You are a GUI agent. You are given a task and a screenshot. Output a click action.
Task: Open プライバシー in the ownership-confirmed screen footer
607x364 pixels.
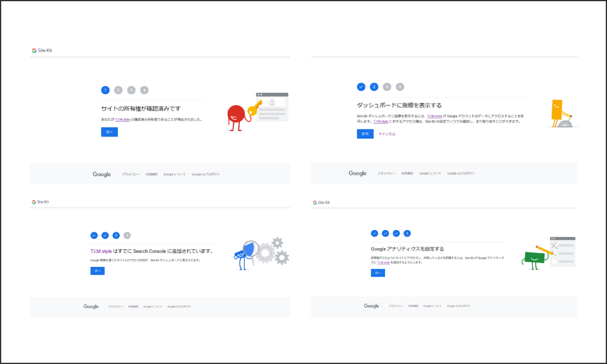point(131,175)
